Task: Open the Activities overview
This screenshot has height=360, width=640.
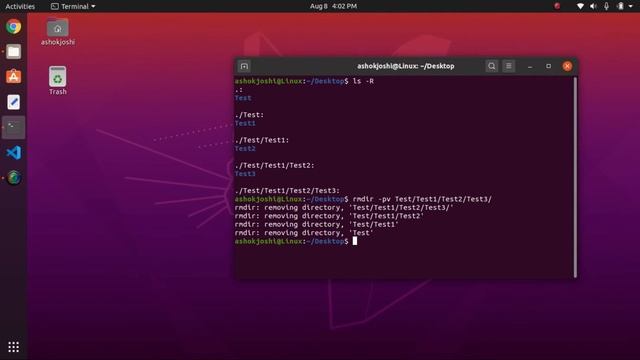Action: 20,6
